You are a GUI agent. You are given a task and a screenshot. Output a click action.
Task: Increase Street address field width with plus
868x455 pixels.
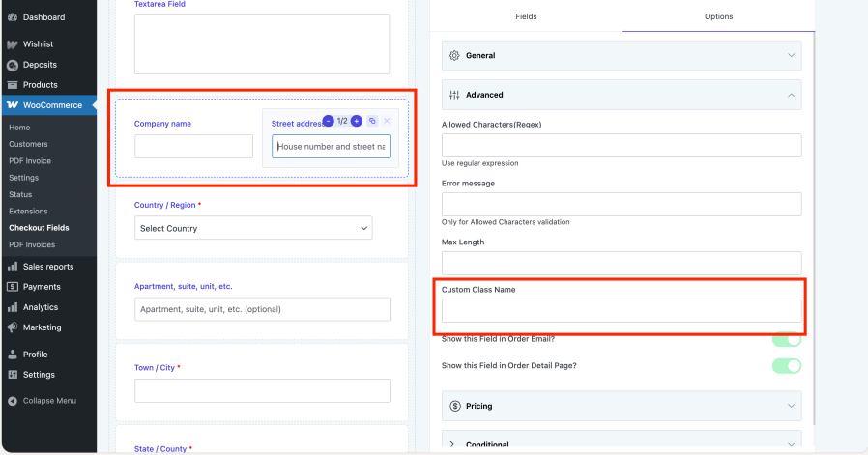coord(357,121)
